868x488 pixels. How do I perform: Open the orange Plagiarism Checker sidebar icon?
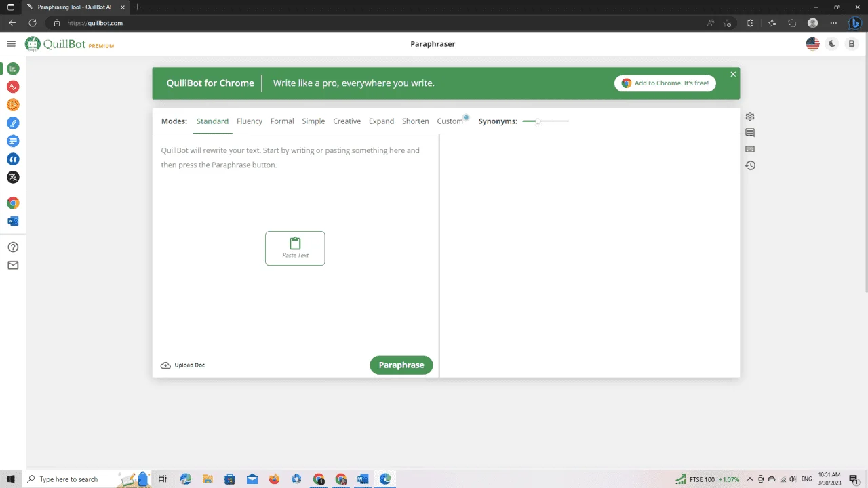point(13,105)
